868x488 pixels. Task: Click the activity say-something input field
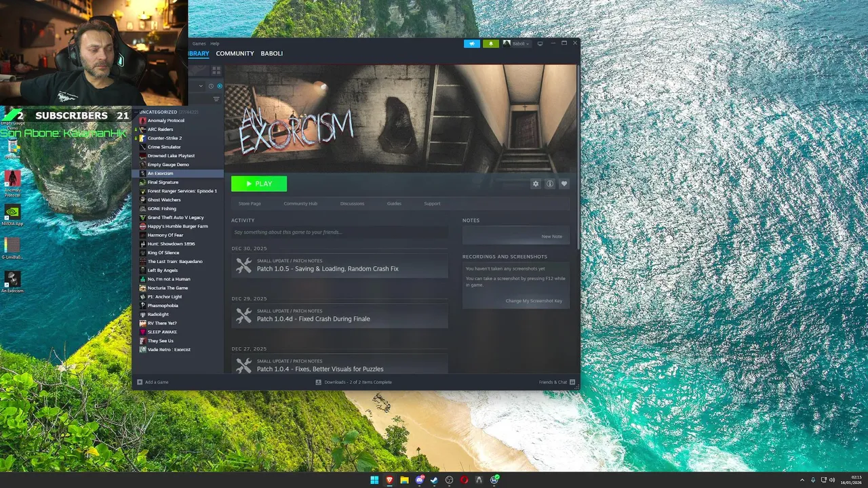[340, 232]
